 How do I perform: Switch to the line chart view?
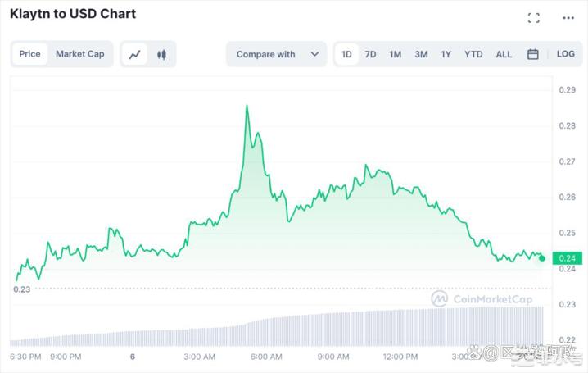pyautogui.click(x=135, y=55)
